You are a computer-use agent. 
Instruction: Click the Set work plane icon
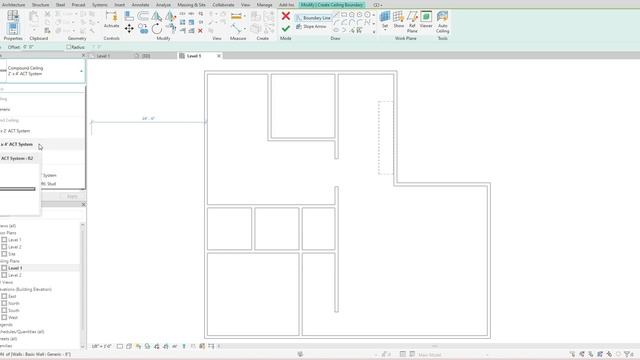(x=385, y=17)
